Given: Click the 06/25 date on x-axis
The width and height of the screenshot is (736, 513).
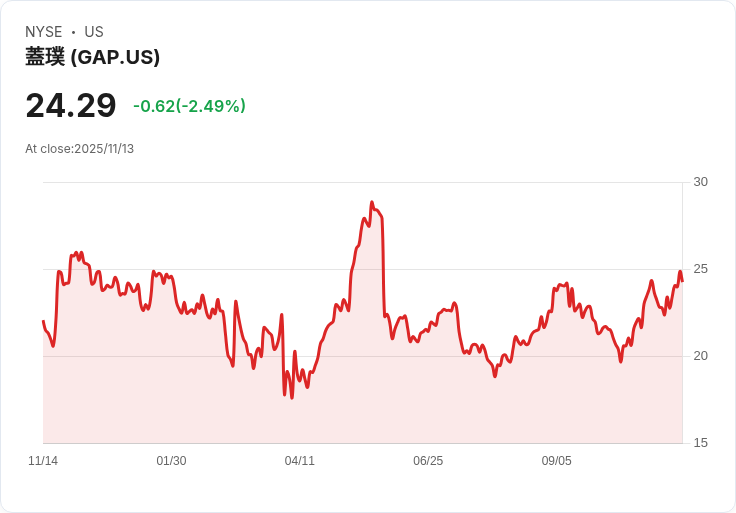Looking at the screenshot, I should pos(428,461).
